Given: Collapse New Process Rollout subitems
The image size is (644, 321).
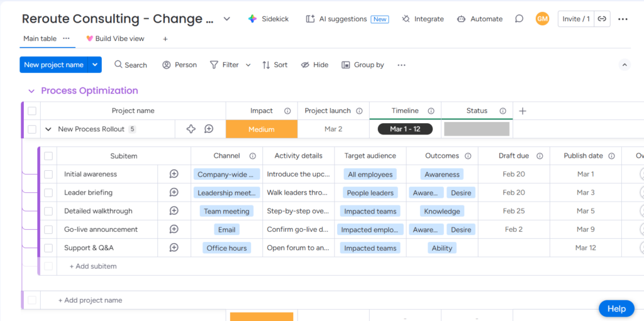Looking at the screenshot, I should pyautogui.click(x=48, y=129).
